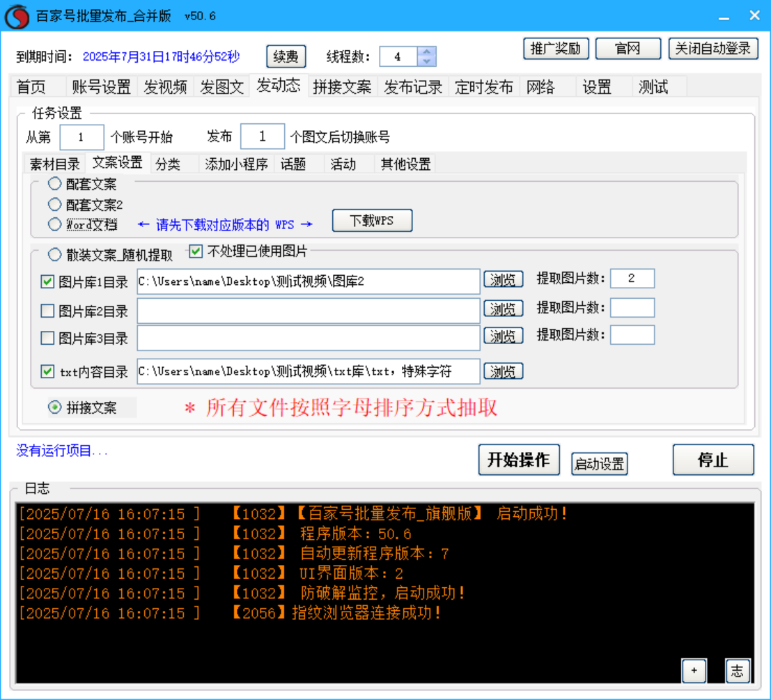Image resolution: width=771 pixels, height=700 pixels.
Task: Click the txt内容目录 path field
Action: tap(309, 371)
